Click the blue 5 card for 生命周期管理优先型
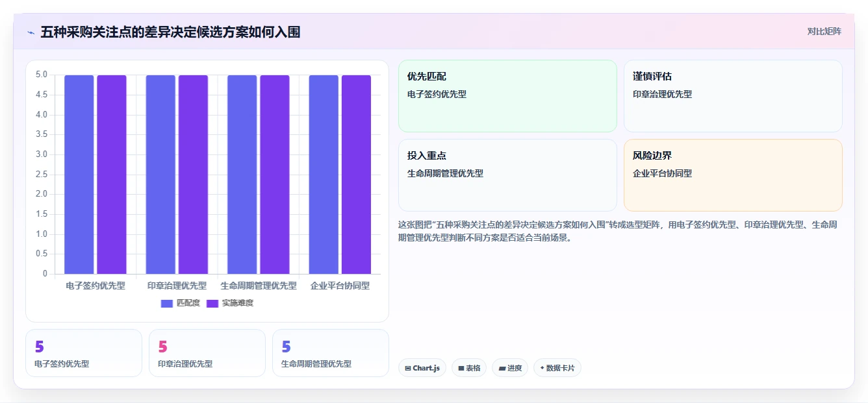This screenshot has height=403, width=868. point(331,353)
